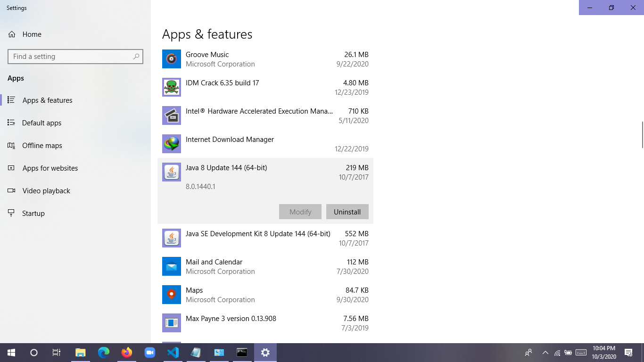Click the 12/22/2019 install date
This screenshot has height=362, width=644.
point(352,149)
